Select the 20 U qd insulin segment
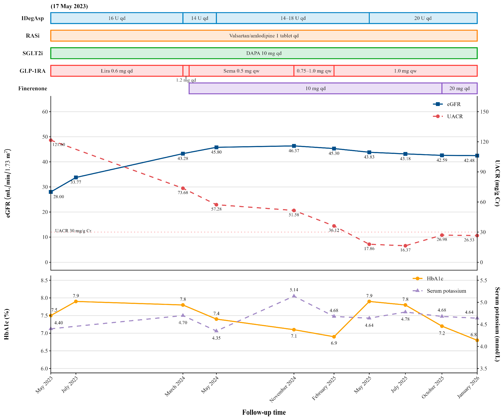504x420 pixels. tap(423, 18)
